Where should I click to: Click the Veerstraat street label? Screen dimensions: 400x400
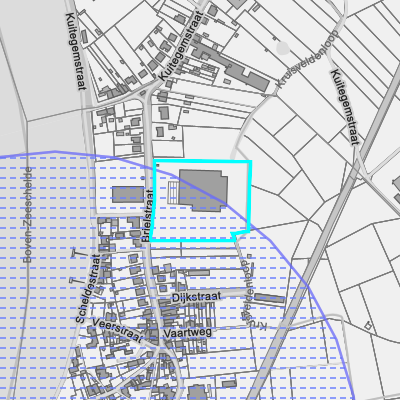point(117,330)
